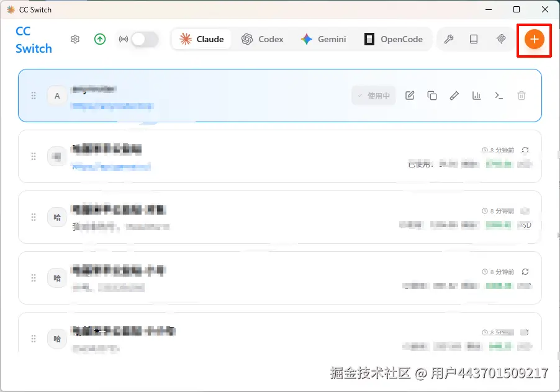Screen dimensions: 560x392
Task: Refresh the fourth provider card via circular arrow
Action: click(526, 271)
